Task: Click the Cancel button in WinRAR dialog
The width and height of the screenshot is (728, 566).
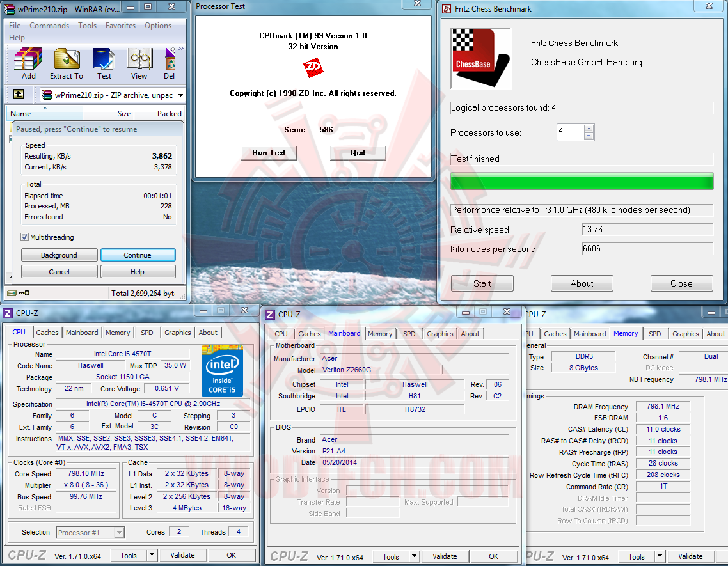Action: click(59, 272)
